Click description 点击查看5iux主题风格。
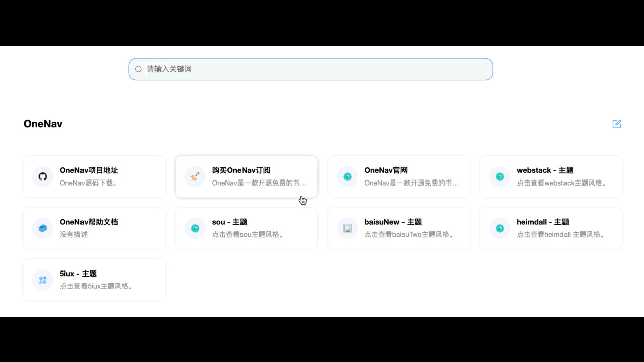The height and width of the screenshot is (362, 644). coord(97,286)
